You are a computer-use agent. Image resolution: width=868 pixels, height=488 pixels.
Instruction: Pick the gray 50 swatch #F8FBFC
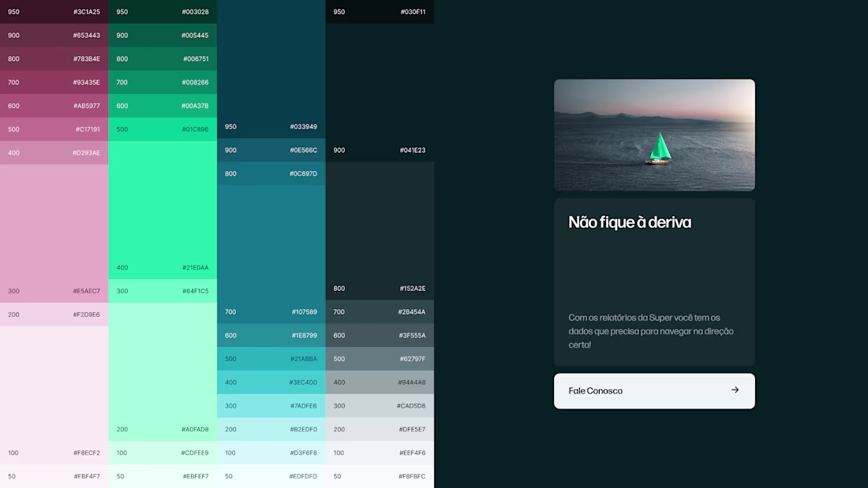(x=380, y=476)
